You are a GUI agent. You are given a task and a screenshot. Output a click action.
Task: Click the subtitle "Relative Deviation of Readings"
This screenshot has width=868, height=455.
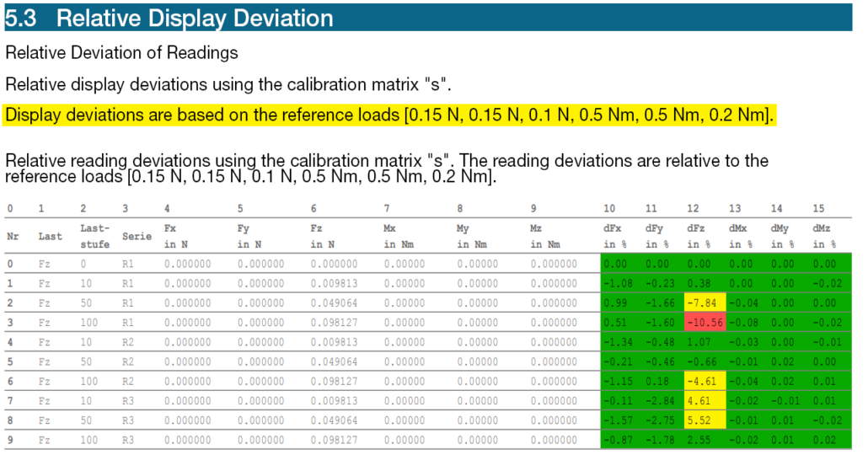pyautogui.click(x=121, y=52)
